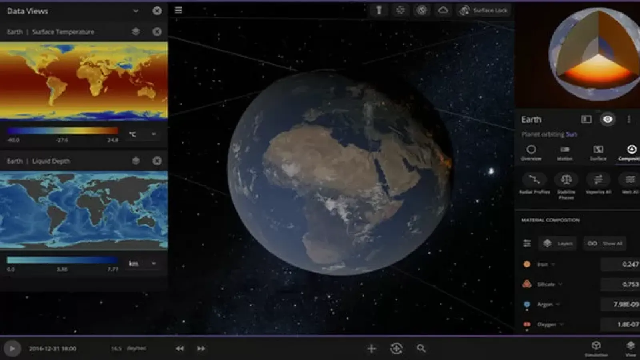Switch to the Motion tab
Image resolution: width=640 pixels, height=360 pixels.
pyautogui.click(x=565, y=153)
